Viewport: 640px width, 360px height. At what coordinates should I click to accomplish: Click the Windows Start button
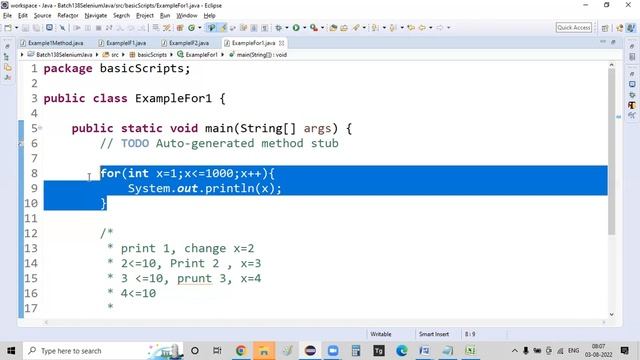pos(11,351)
